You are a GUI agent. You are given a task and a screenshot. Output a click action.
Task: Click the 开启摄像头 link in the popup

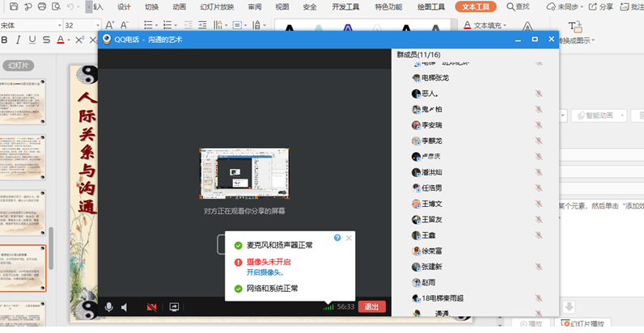(x=264, y=272)
